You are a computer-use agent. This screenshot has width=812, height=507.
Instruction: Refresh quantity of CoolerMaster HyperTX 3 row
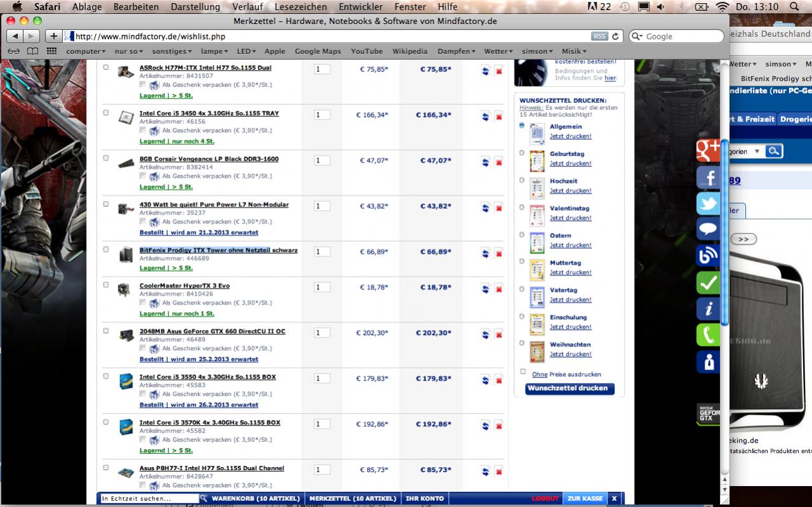tap(485, 289)
